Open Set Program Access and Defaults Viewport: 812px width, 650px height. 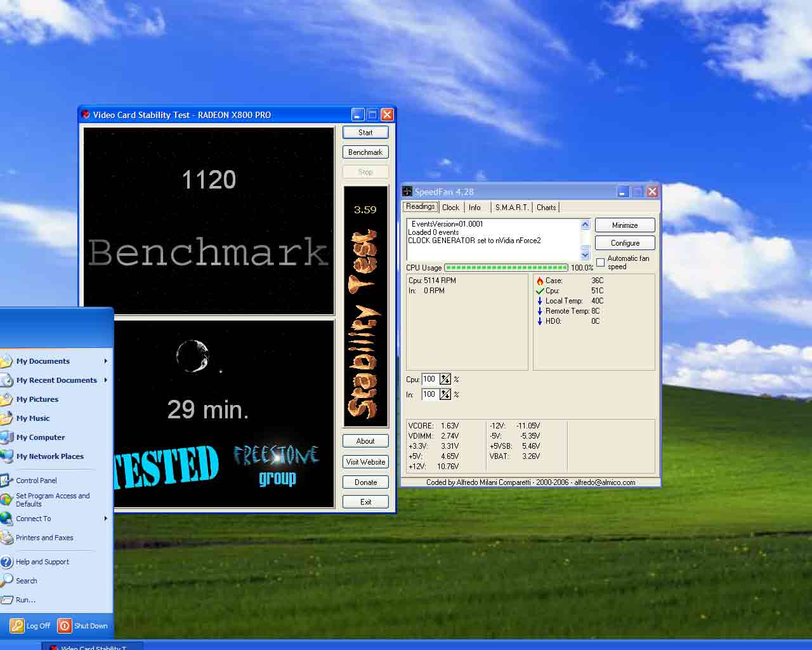tap(53, 500)
